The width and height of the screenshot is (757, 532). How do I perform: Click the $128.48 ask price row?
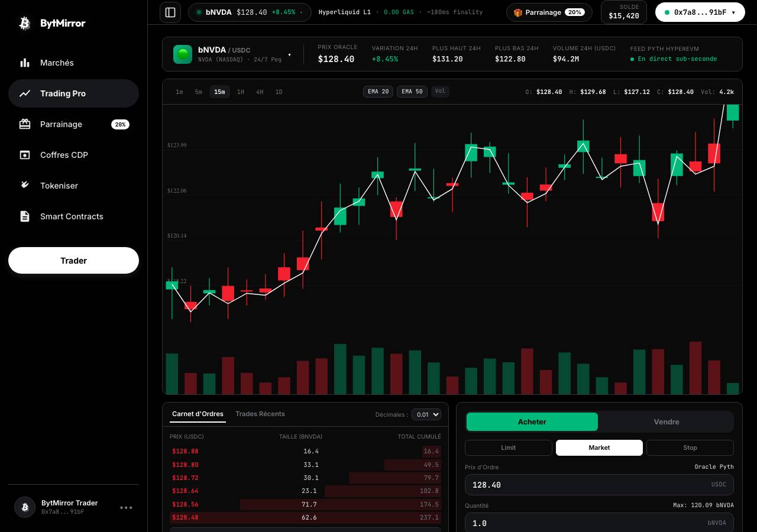[x=305, y=517]
